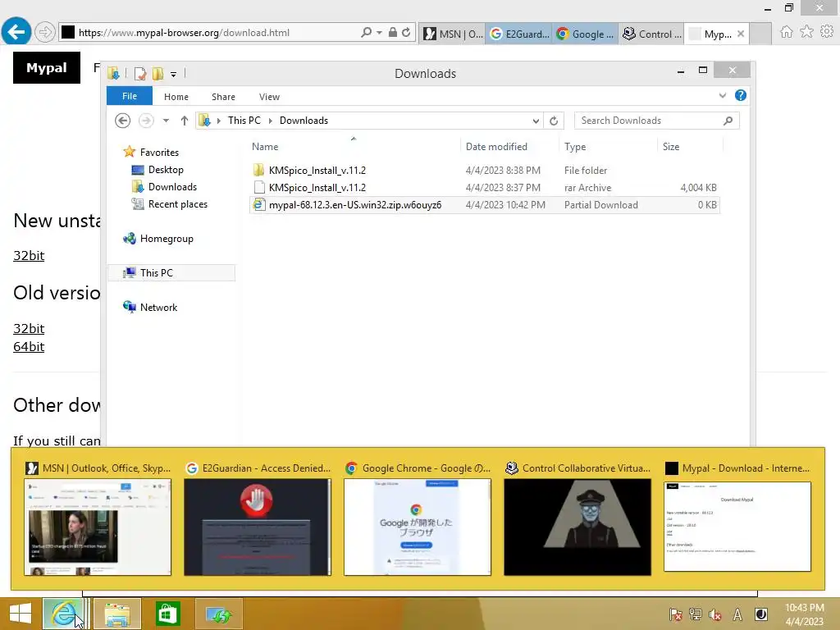Sort by Size column header
The height and width of the screenshot is (630, 840).
[690, 146]
